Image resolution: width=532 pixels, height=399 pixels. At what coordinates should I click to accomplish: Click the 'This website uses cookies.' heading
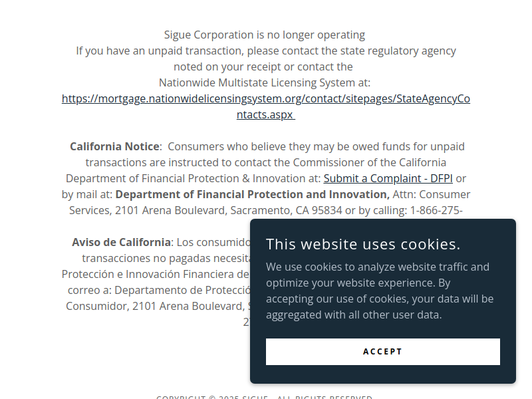coord(363,244)
